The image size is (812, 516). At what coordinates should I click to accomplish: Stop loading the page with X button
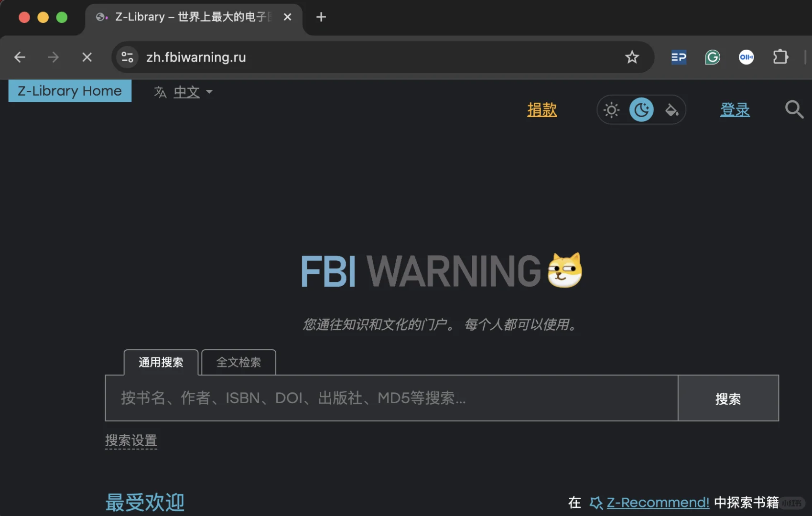coord(87,57)
